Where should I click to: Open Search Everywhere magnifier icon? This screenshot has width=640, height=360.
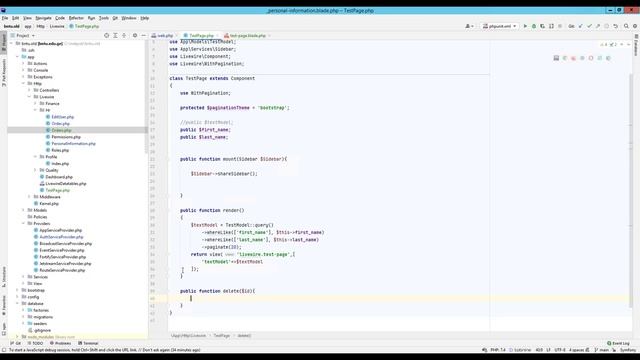click(x=626, y=26)
